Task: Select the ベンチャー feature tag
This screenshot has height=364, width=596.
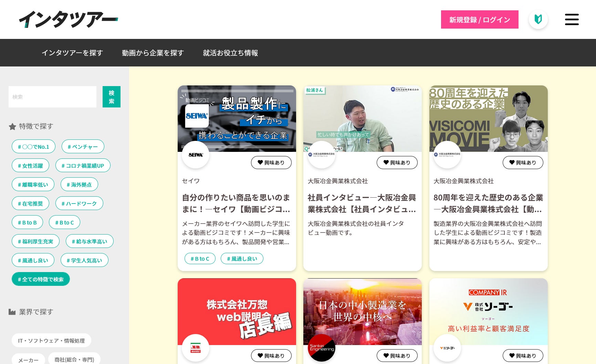Action: (x=83, y=147)
